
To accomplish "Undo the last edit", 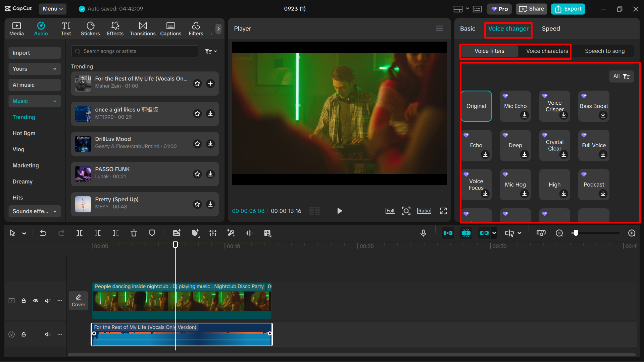I will [43, 233].
